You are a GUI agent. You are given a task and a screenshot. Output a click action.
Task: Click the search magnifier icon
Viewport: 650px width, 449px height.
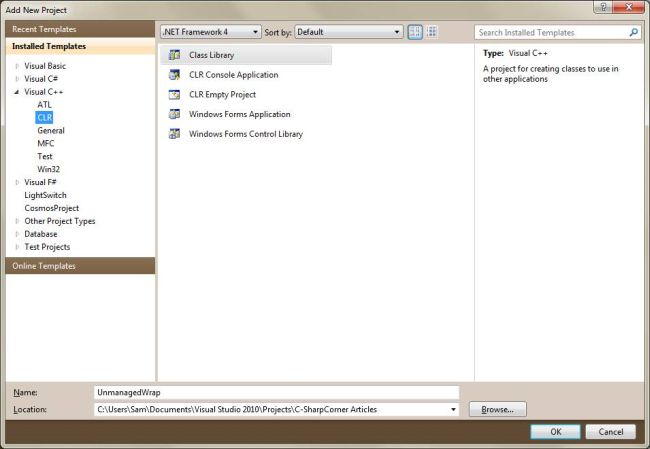633,32
